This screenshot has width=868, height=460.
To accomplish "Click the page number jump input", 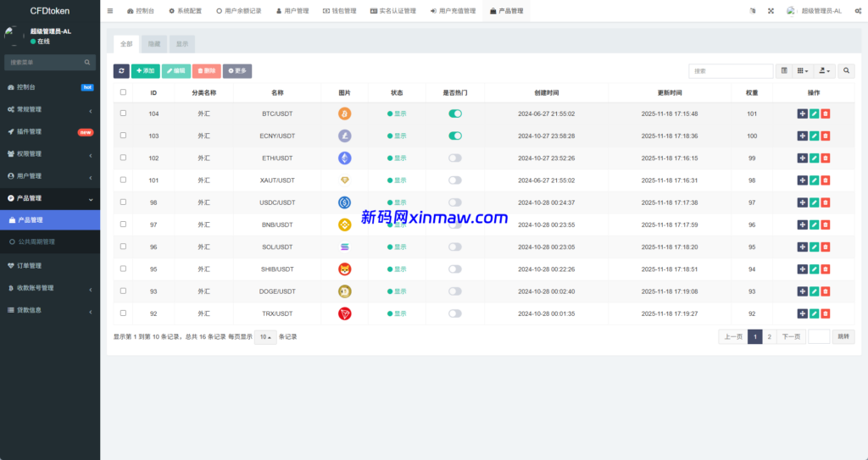I will (x=819, y=336).
